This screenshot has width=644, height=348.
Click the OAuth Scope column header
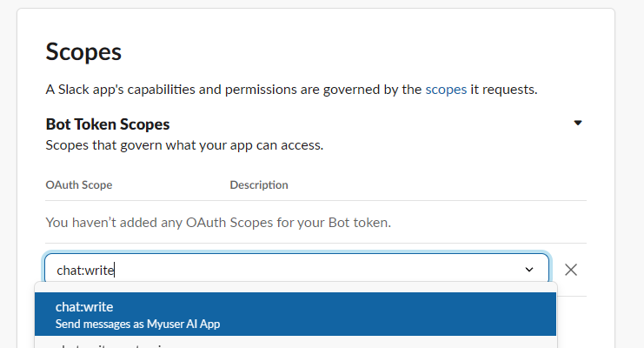tap(79, 185)
